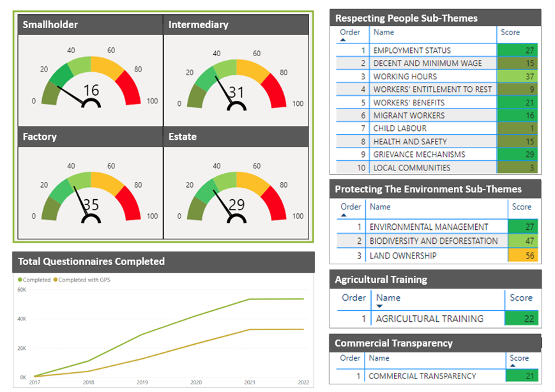Click the Total Questionnaires Completed chart title
Viewport: 555px width, 392px height.
91,262
